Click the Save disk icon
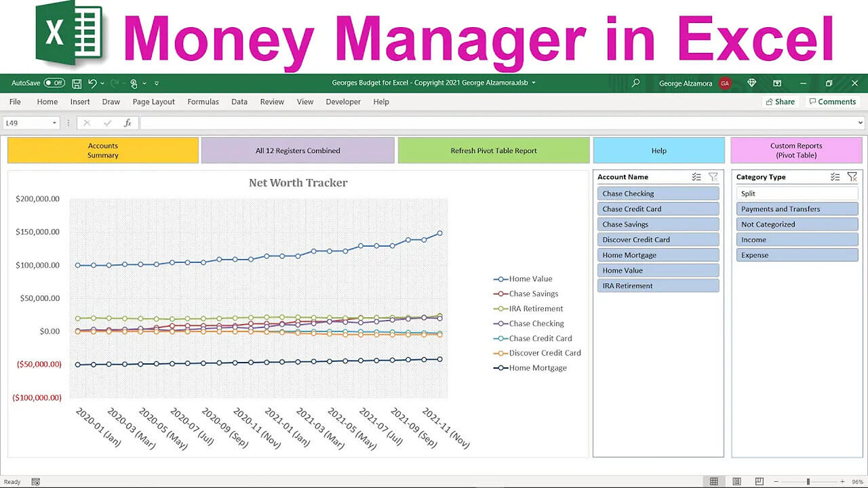 pos(77,83)
